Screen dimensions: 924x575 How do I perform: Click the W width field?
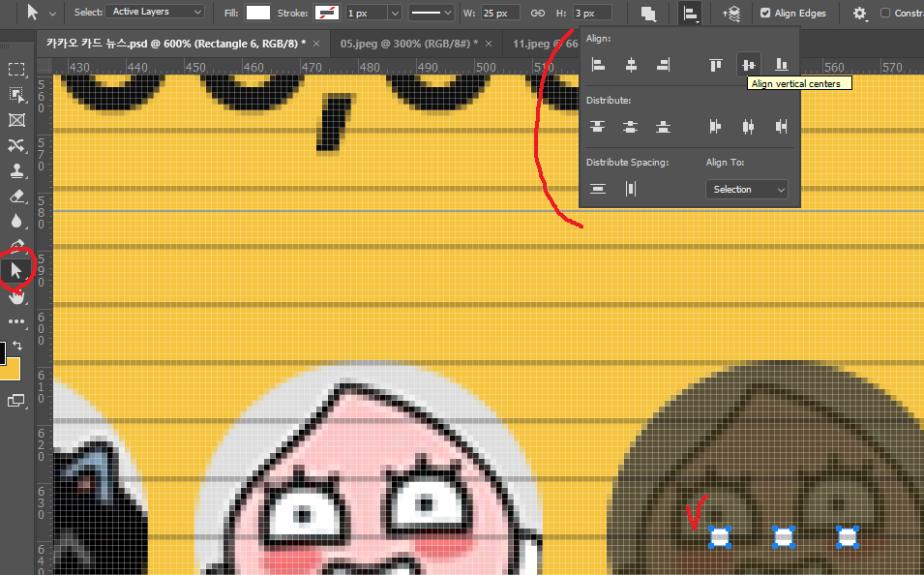500,13
